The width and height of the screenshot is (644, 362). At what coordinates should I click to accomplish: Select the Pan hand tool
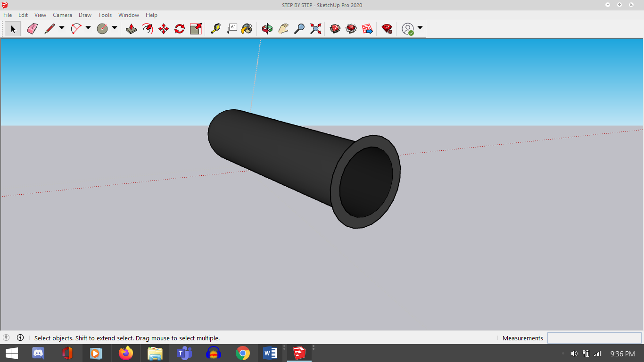(283, 29)
